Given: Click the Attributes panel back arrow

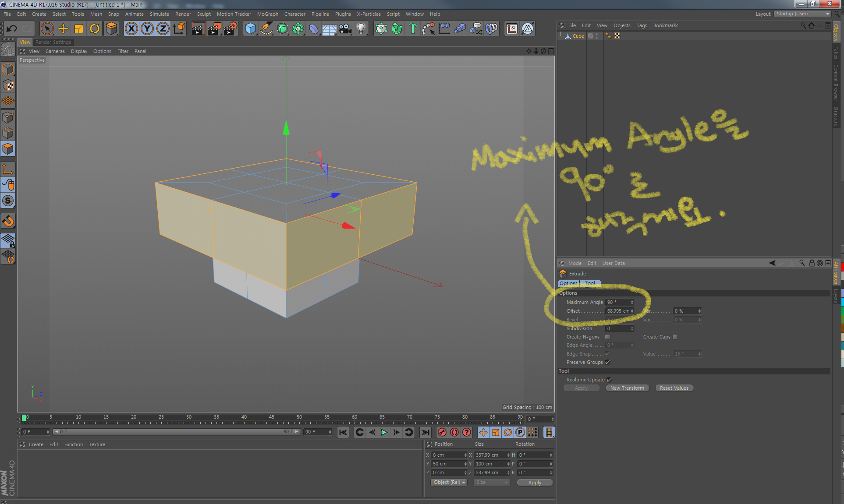Looking at the screenshot, I should coord(772,263).
